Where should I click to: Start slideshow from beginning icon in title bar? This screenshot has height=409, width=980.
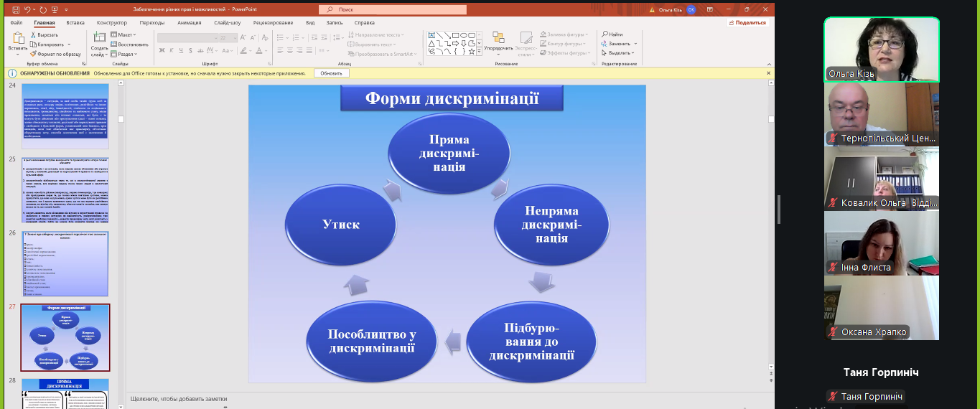55,9
